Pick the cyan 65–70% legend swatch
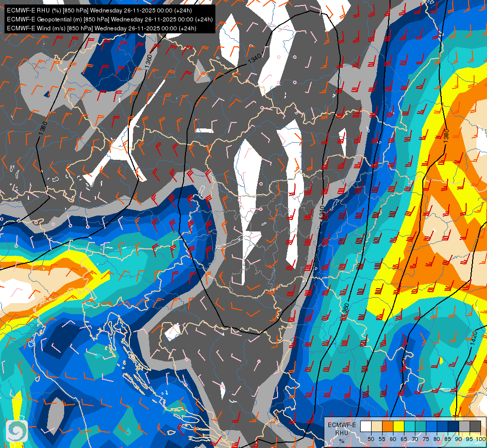This screenshot has width=487, height=448. [x=410, y=426]
